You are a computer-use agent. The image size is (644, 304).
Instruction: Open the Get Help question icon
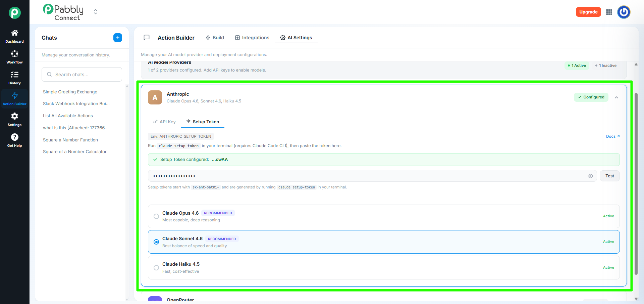pyautogui.click(x=14, y=137)
